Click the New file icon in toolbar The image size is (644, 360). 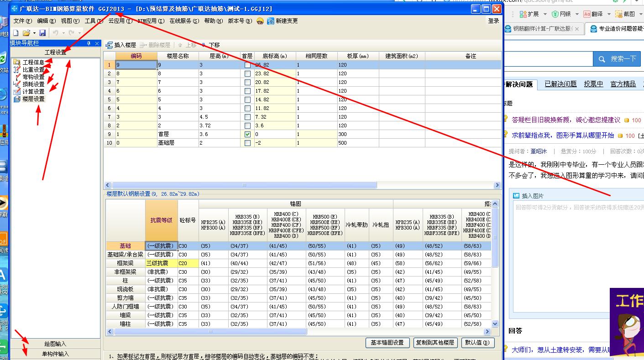[16, 33]
